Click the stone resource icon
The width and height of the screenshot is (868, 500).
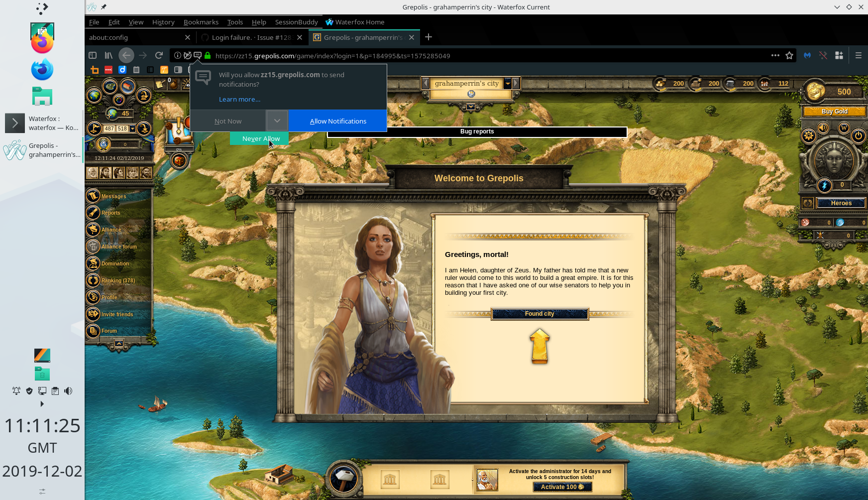(696, 83)
